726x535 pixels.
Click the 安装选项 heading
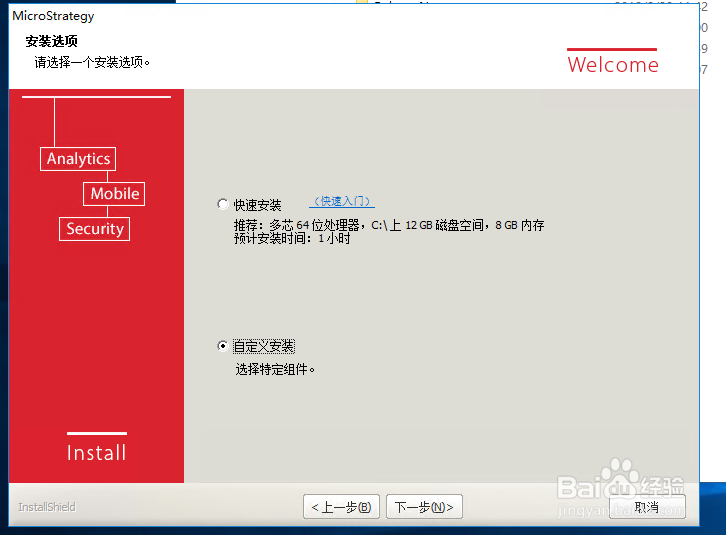click(51, 41)
